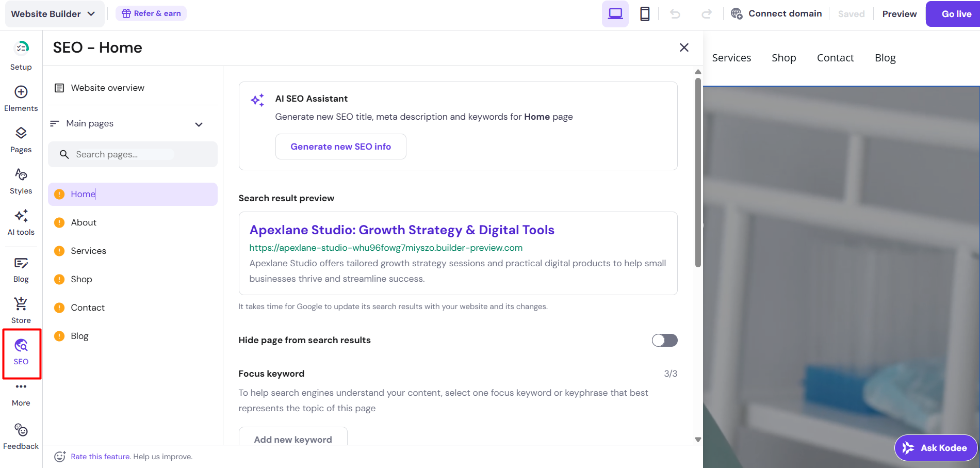Select the Blog page in list
980x468 pixels.
(133, 336)
